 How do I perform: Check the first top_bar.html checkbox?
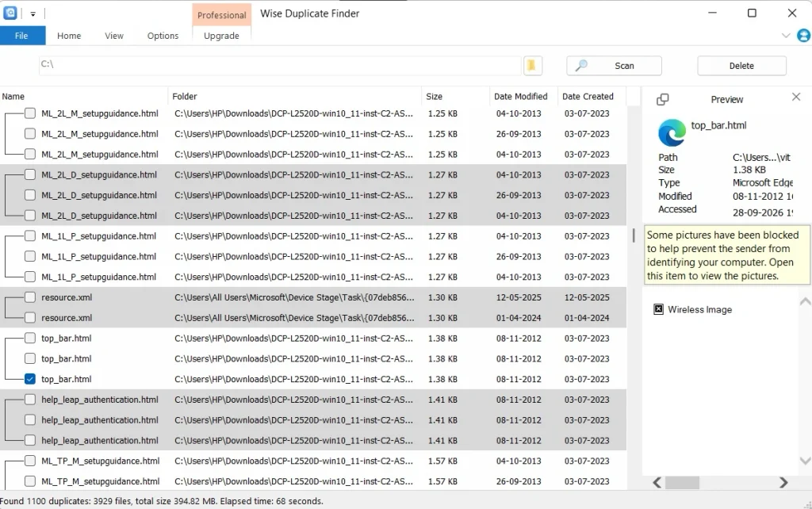pos(30,338)
